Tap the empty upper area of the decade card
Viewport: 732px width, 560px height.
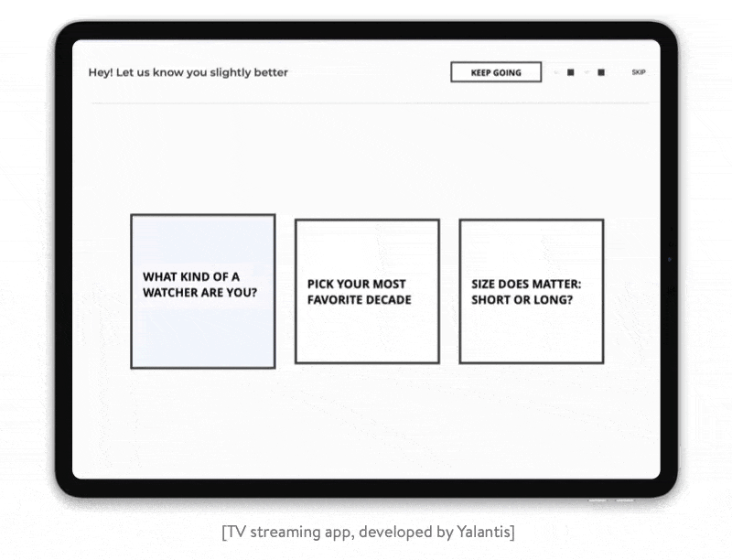point(367,244)
